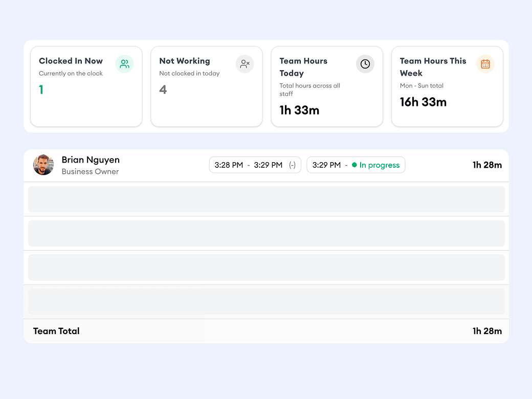This screenshot has width=532, height=399.
Task: Select the Clocked In Now card title
Action: (71, 61)
